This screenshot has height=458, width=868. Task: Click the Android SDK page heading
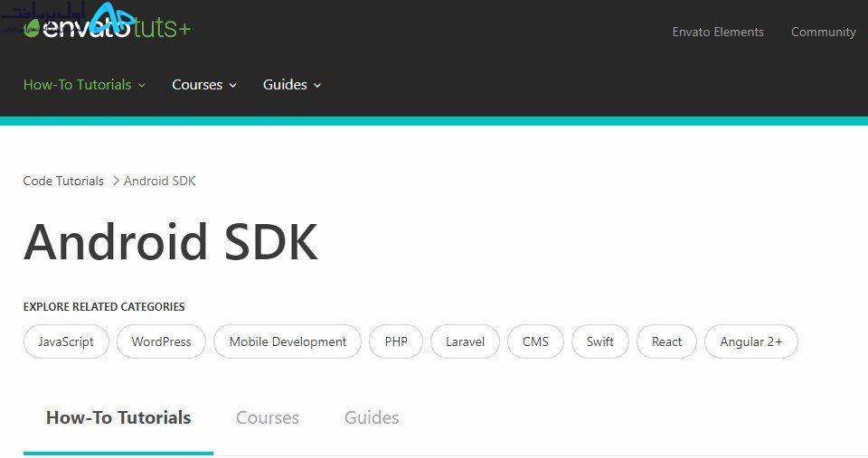171,242
